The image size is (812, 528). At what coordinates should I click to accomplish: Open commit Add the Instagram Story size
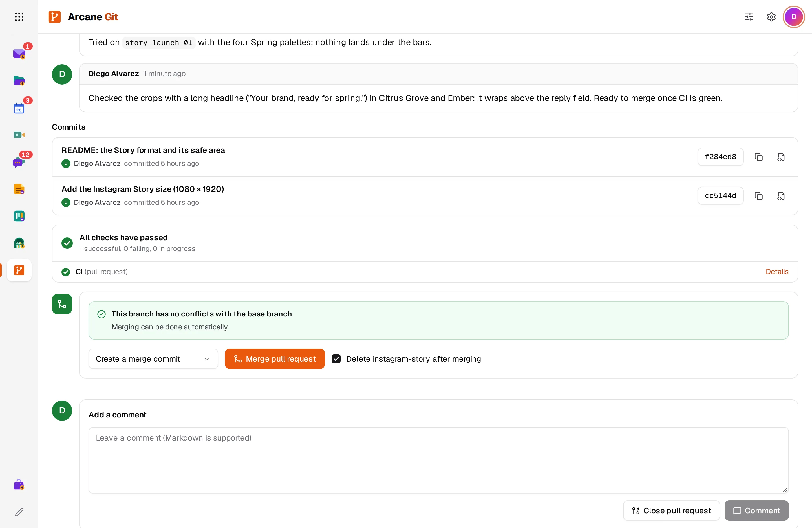(x=143, y=189)
